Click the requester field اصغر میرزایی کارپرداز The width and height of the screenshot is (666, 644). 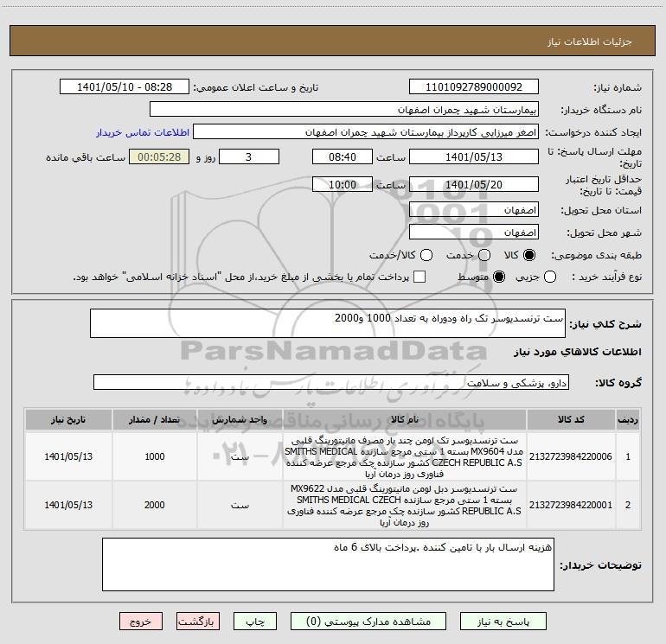[x=366, y=132]
